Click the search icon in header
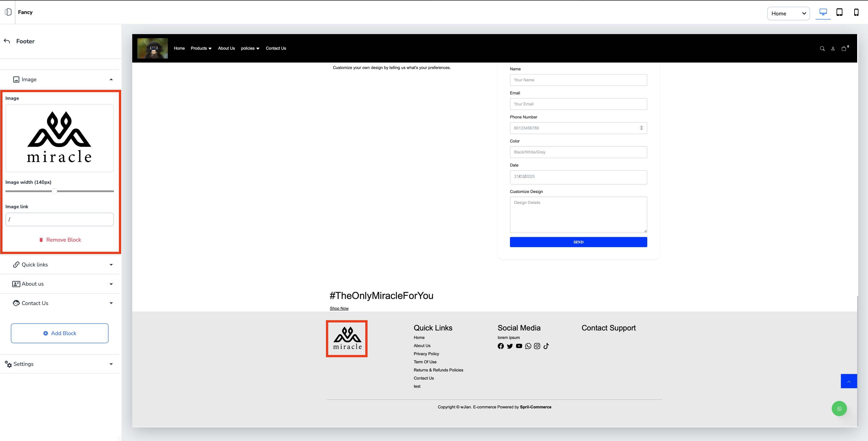This screenshot has height=441, width=868. (822, 49)
